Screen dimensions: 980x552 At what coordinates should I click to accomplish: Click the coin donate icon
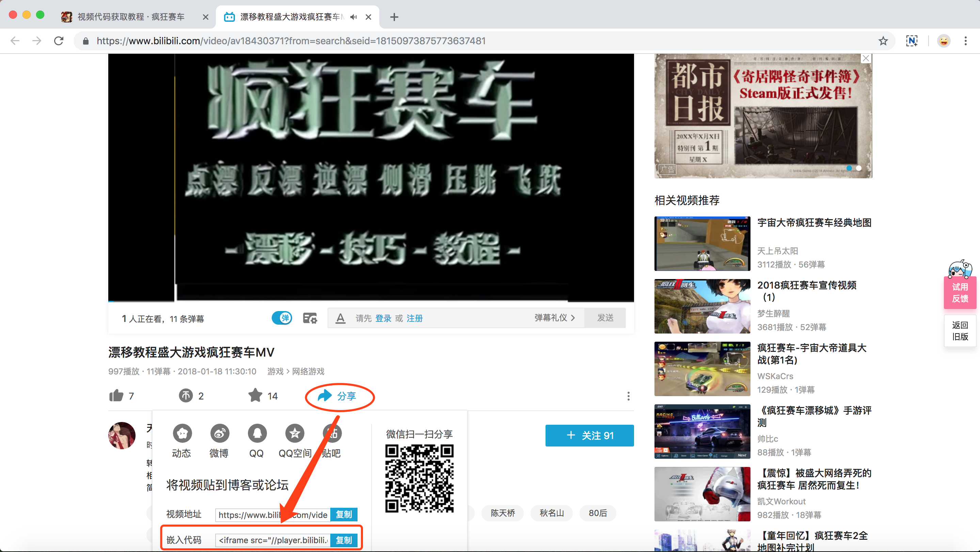[x=186, y=396]
